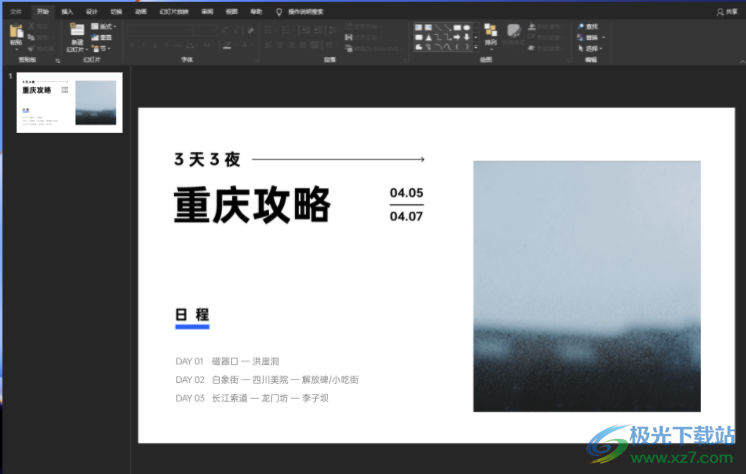
Task: Click the Format Painter brush icon
Action: click(31, 48)
